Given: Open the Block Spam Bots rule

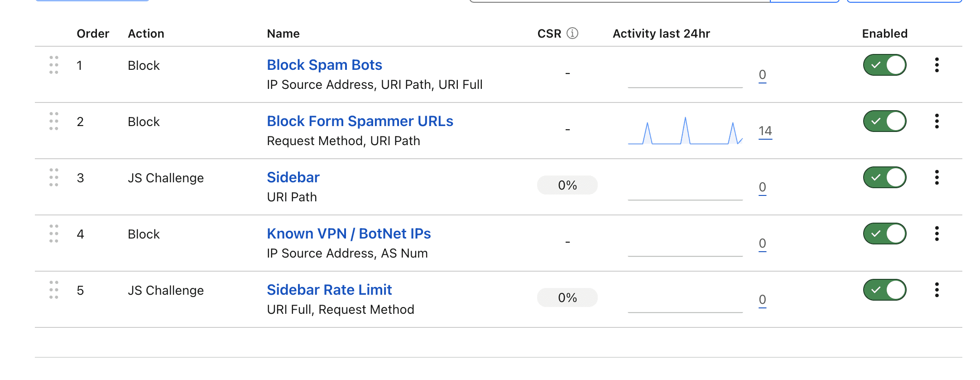Looking at the screenshot, I should (324, 65).
